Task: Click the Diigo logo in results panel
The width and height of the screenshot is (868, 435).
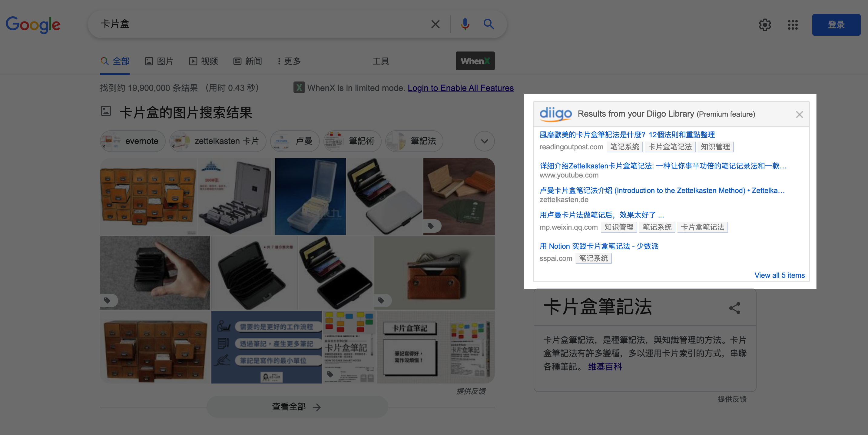Action: pyautogui.click(x=555, y=114)
